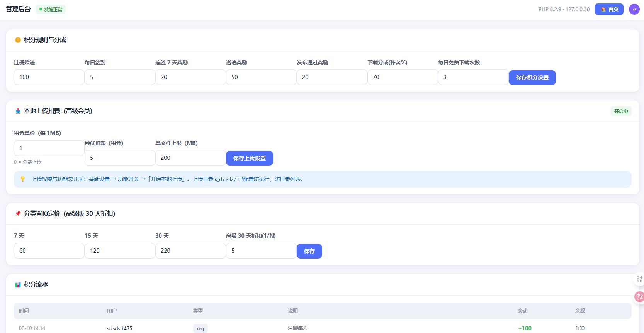Click PHP 8.2.9 · 127.0.0.30 text
Viewport: 644px width, 333px height.
tap(564, 9)
